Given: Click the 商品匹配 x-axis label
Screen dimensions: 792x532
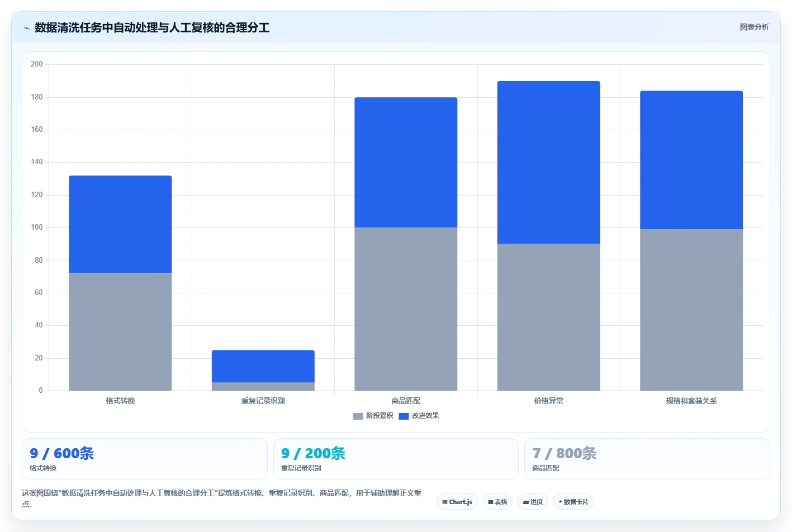Looking at the screenshot, I should pyautogui.click(x=406, y=401).
